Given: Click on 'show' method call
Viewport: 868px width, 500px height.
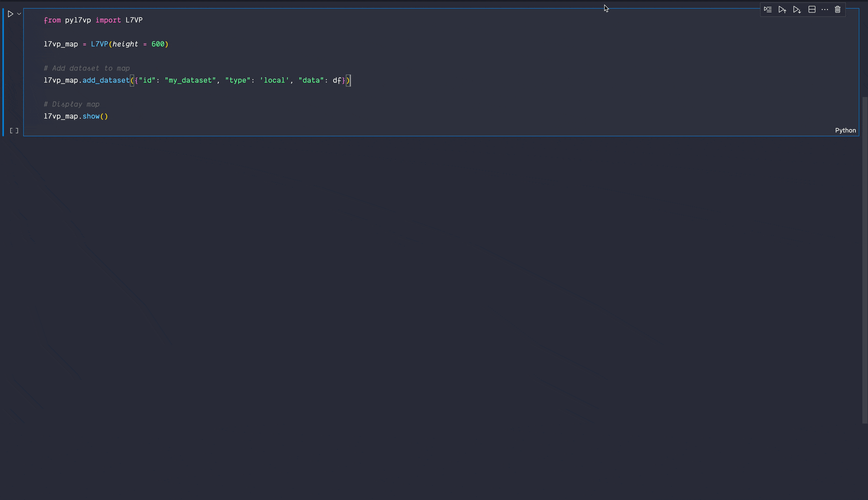Looking at the screenshot, I should pyautogui.click(x=91, y=116).
